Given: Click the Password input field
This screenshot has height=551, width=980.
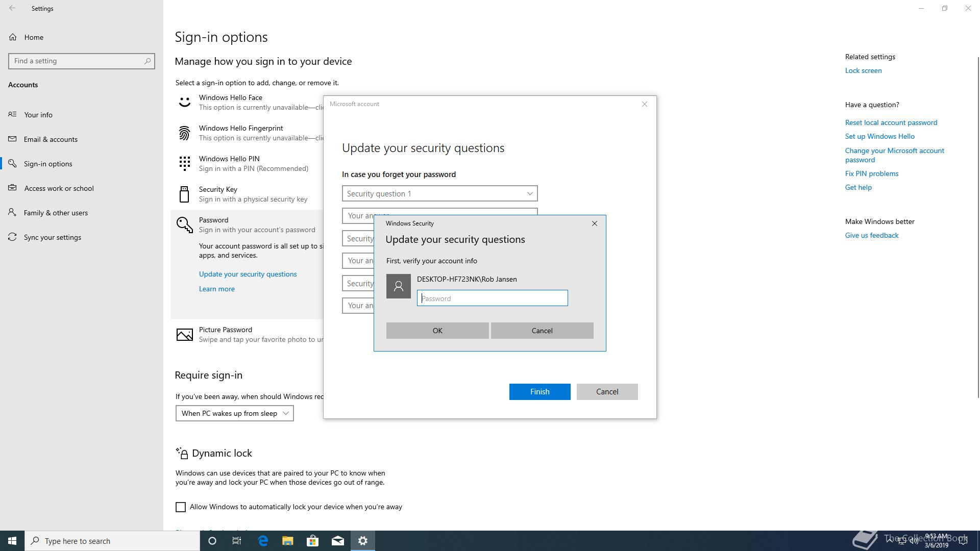Looking at the screenshot, I should click(x=492, y=298).
